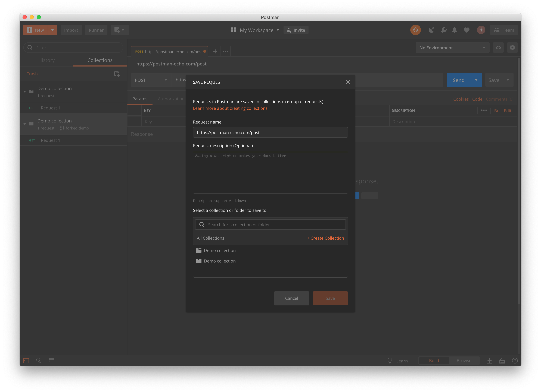The height and width of the screenshot is (392, 541).
Task: Open Manage Environments gear icon
Action: click(512, 48)
